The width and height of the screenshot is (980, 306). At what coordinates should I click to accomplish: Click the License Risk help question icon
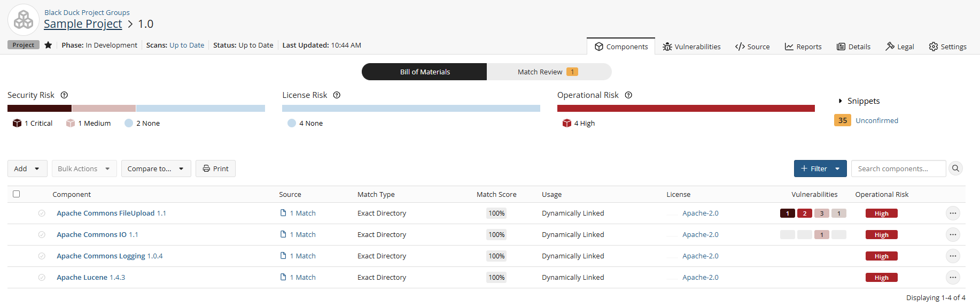coord(337,95)
